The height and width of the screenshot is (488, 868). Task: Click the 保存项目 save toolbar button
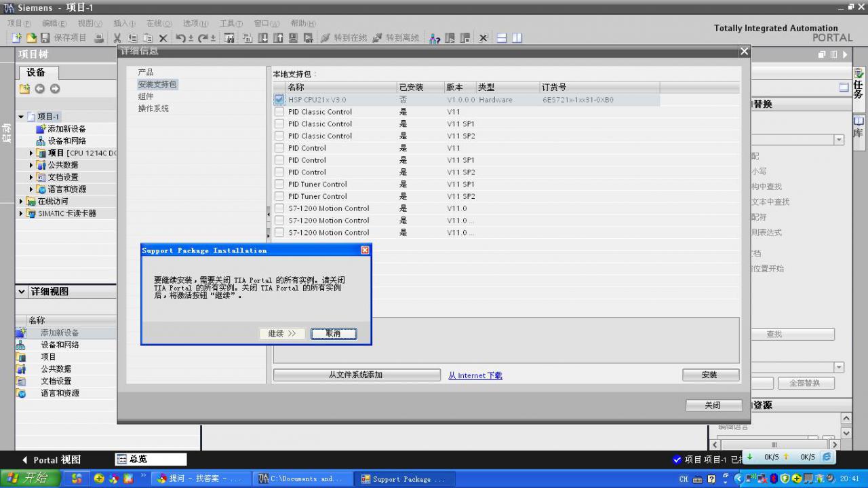click(x=64, y=38)
